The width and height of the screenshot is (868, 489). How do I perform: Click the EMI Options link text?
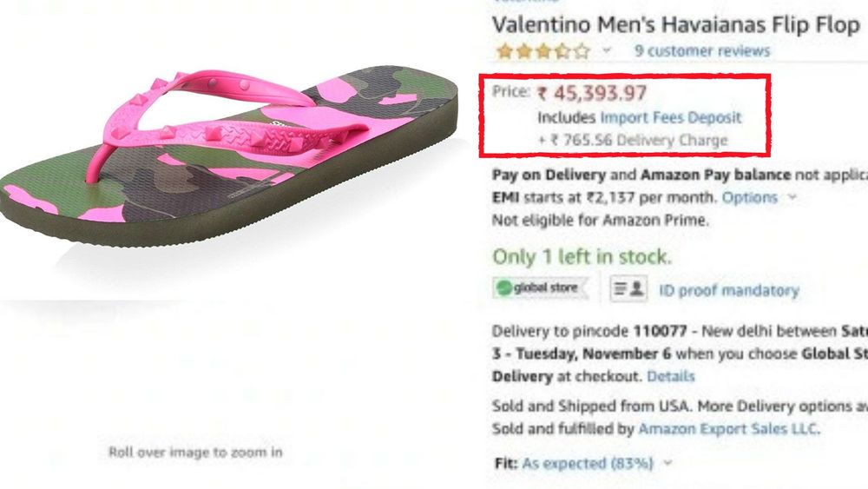click(x=750, y=197)
